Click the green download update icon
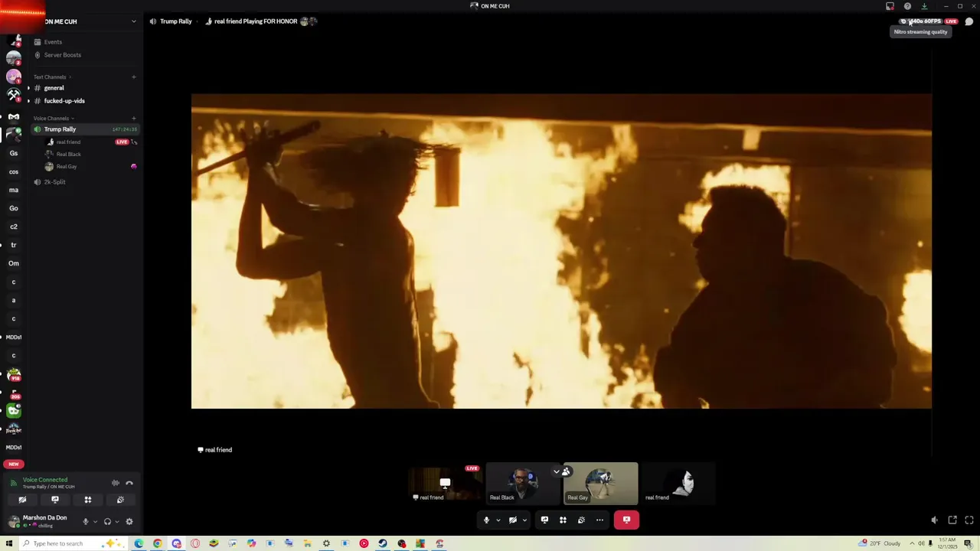Viewport: 980px width, 551px height. tap(924, 6)
